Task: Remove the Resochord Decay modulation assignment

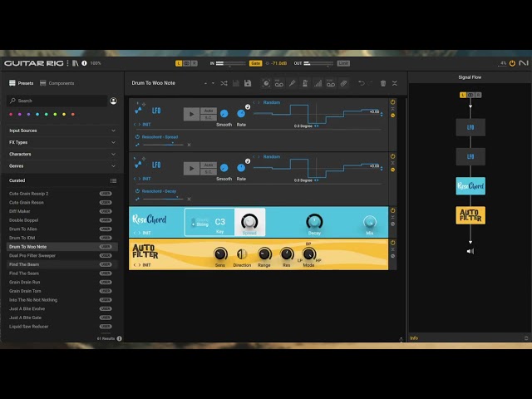Action: point(189,199)
